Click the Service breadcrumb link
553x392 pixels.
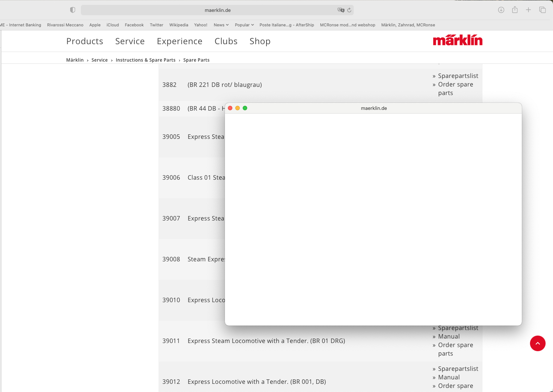point(99,60)
